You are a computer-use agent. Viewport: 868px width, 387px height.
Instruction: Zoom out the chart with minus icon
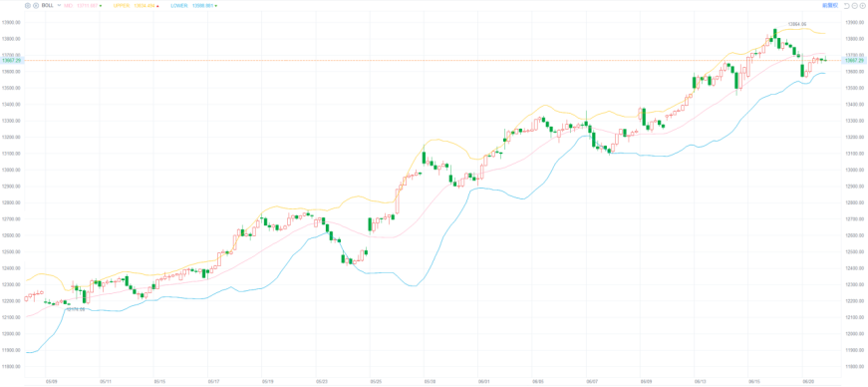(855, 6)
